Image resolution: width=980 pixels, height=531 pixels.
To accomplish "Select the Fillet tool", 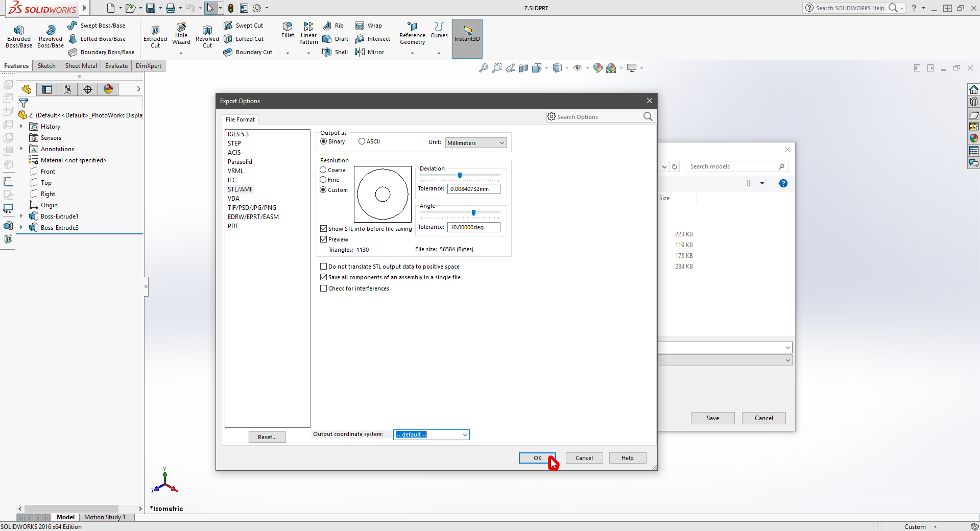I will (x=288, y=30).
